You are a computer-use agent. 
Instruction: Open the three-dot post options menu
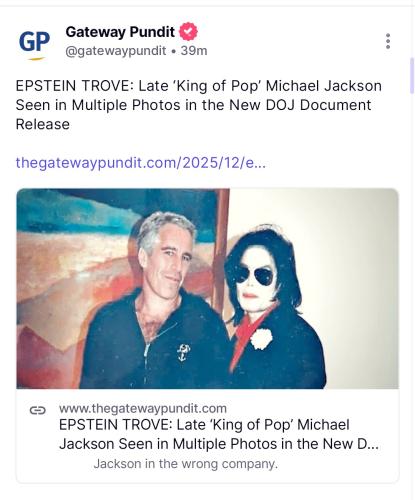click(x=388, y=41)
